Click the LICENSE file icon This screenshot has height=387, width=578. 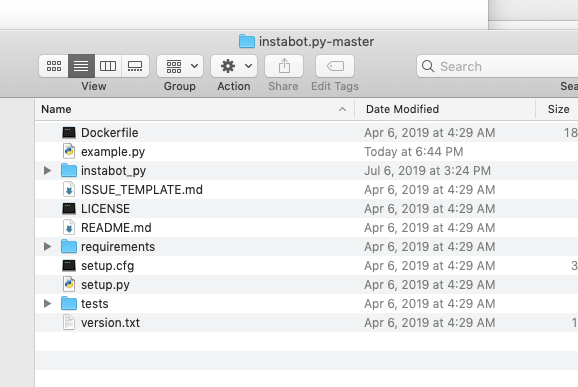coord(69,209)
